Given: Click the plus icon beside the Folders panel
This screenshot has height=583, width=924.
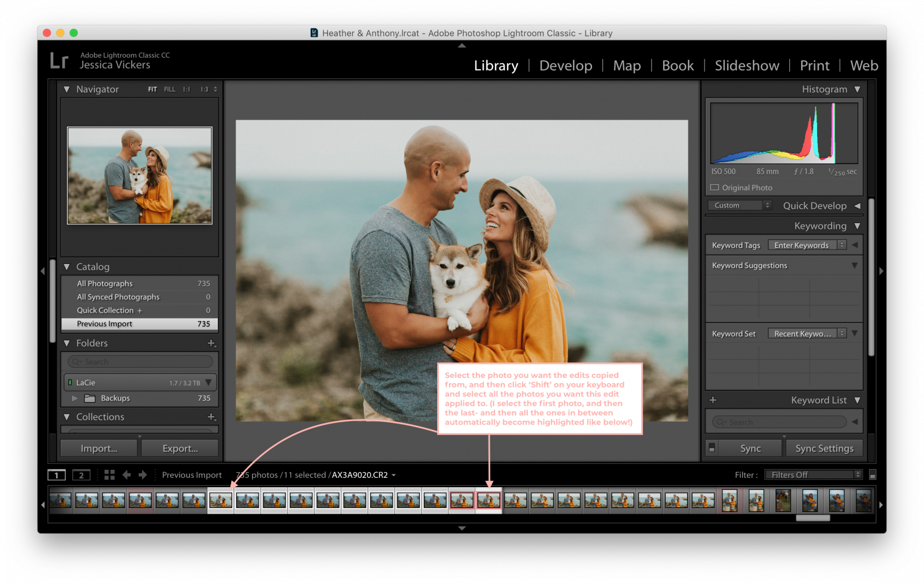Looking at the screenshot, I should coord(210,343).
